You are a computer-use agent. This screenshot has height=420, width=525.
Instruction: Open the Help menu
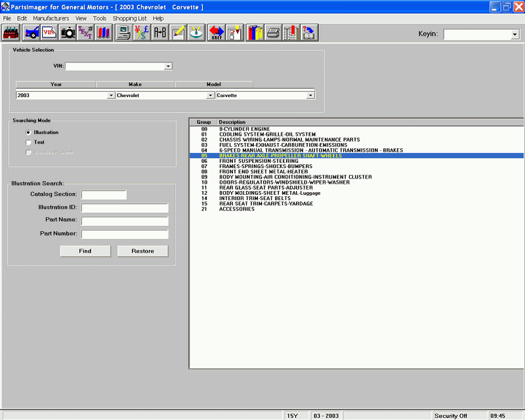(158, 18)
